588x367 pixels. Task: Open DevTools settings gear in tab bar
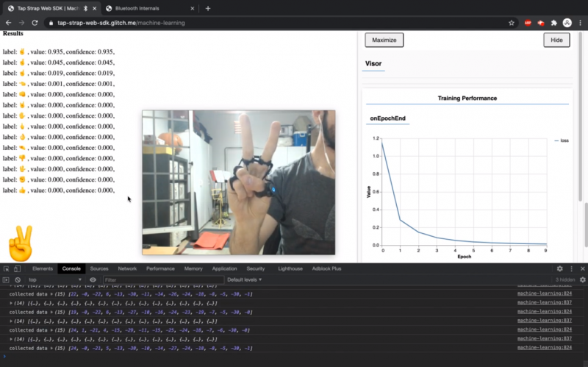coord(559,269)
